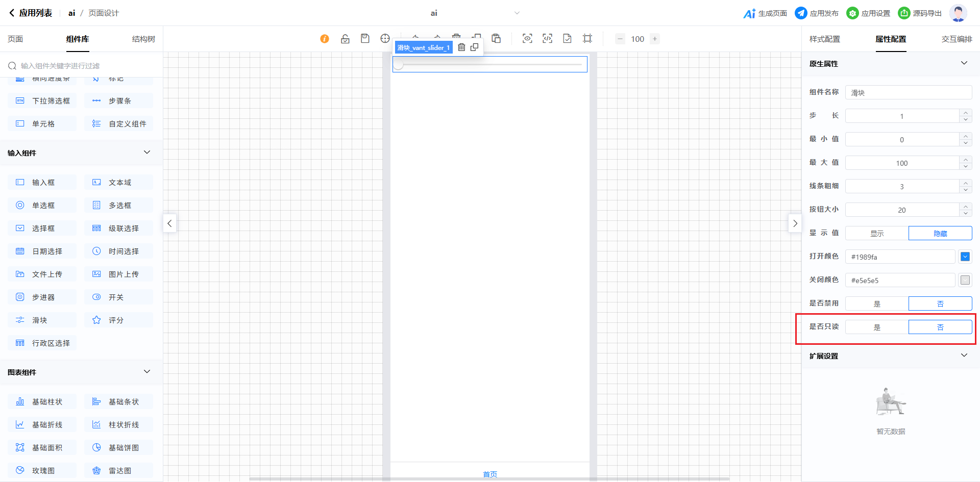The height and width of the screenshot is (482, 980).
Task: Click the 源码导出 button
Action: tap(920, 13)
